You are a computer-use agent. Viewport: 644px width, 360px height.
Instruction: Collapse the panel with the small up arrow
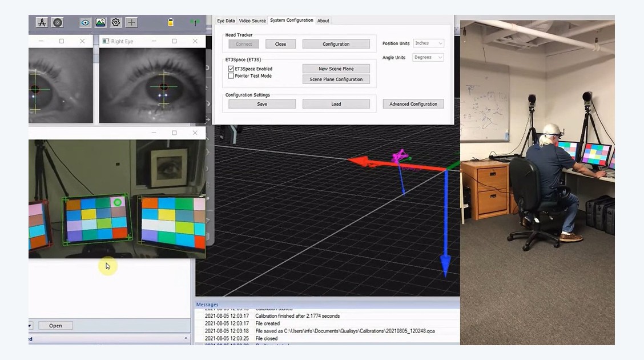tap(186, 338)
